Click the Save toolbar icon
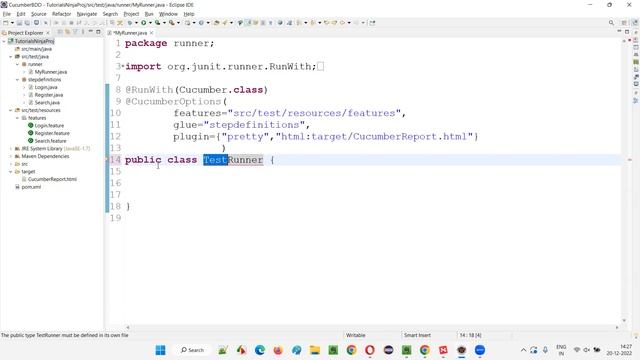640x360 pixels. coord(19,23)
